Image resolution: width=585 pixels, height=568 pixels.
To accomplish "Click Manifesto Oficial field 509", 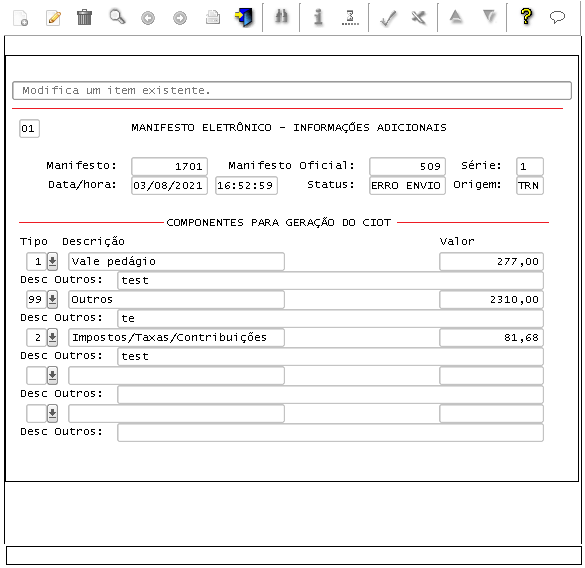I will (x=407, y=166).
